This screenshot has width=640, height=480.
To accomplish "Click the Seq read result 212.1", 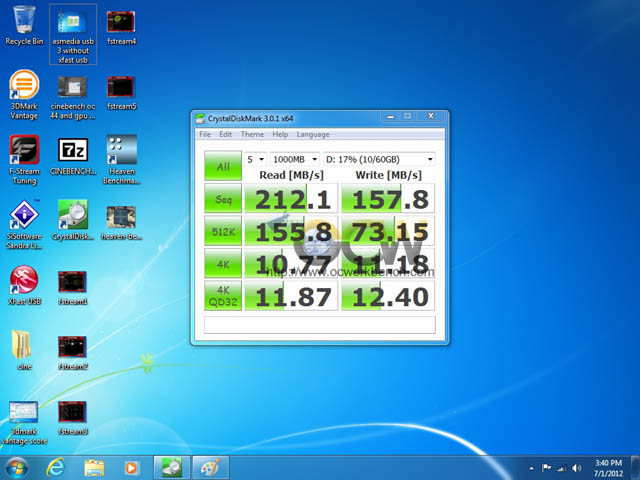I will point(291,198).
